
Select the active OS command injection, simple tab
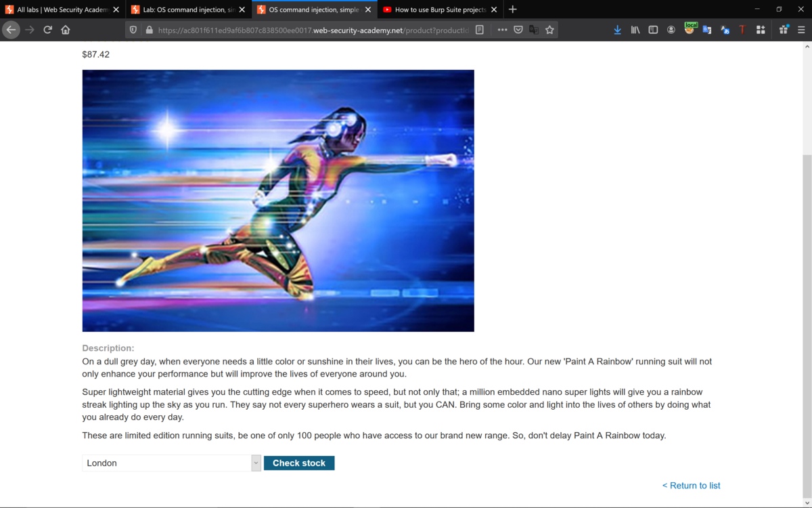[314, 9]
